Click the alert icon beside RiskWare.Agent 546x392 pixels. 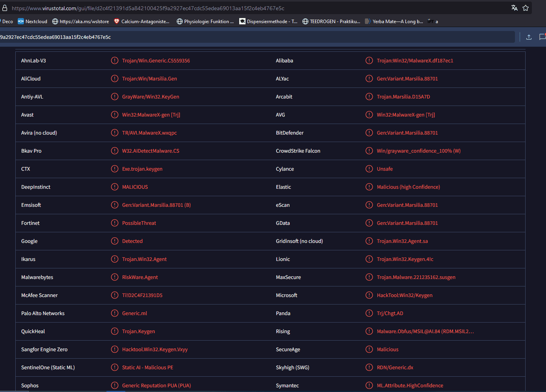[115, 277]
